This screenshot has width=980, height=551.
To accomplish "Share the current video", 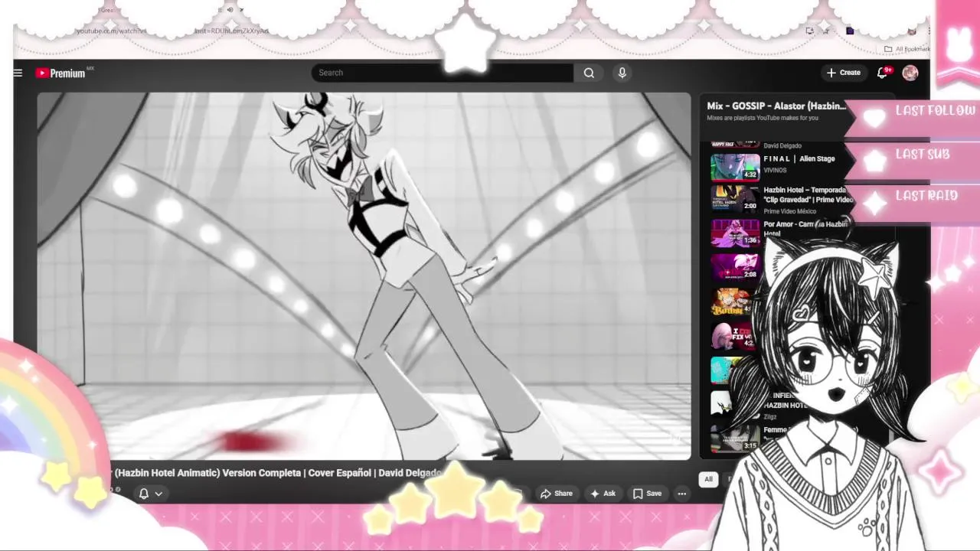I will pos(556,494).
